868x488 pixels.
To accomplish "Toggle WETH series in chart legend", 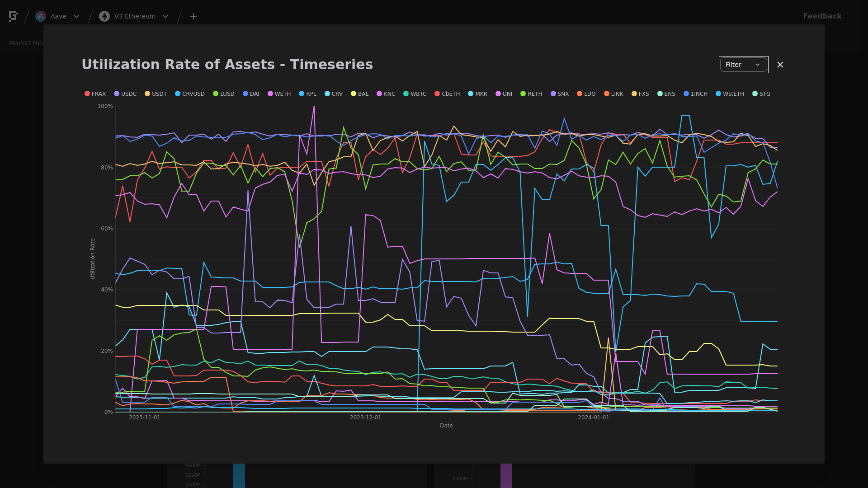I will coord(279,94).
